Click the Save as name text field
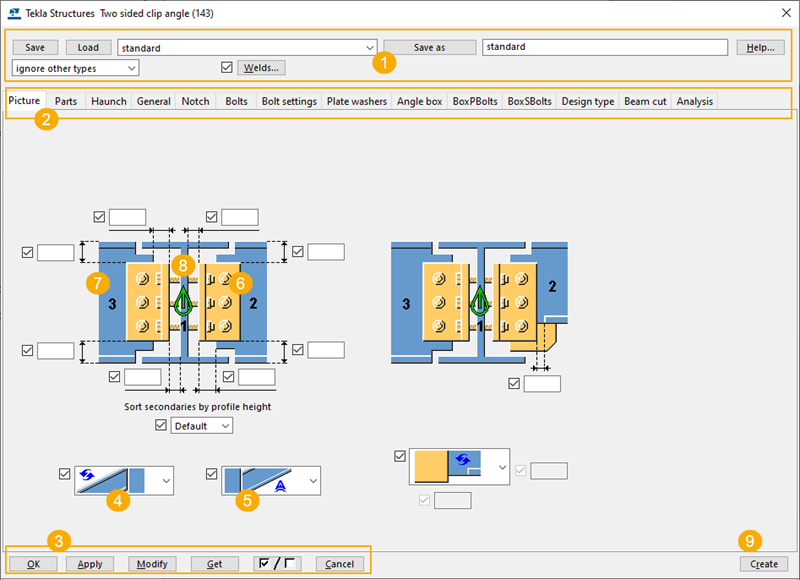800x580 pixels. tap(604, 47)
